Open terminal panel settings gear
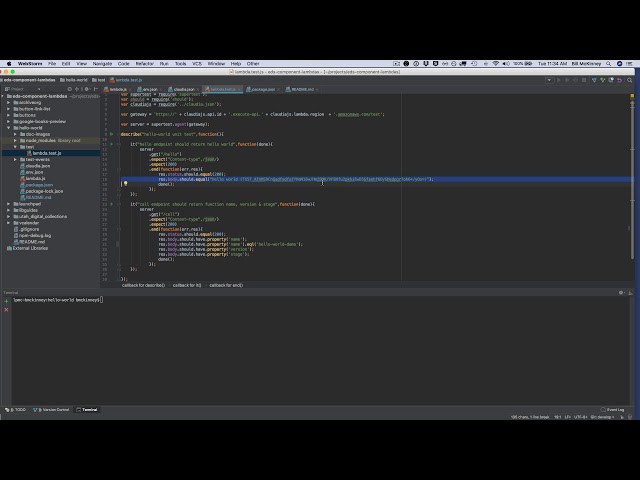This screenshot has height=480, width=640. (621, 293)
